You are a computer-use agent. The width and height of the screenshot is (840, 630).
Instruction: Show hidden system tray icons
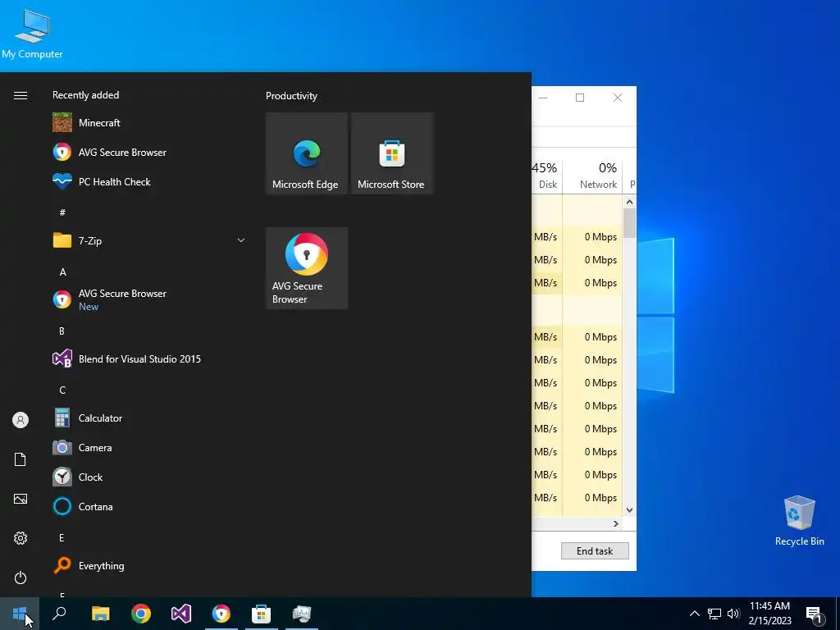(694, 614)
